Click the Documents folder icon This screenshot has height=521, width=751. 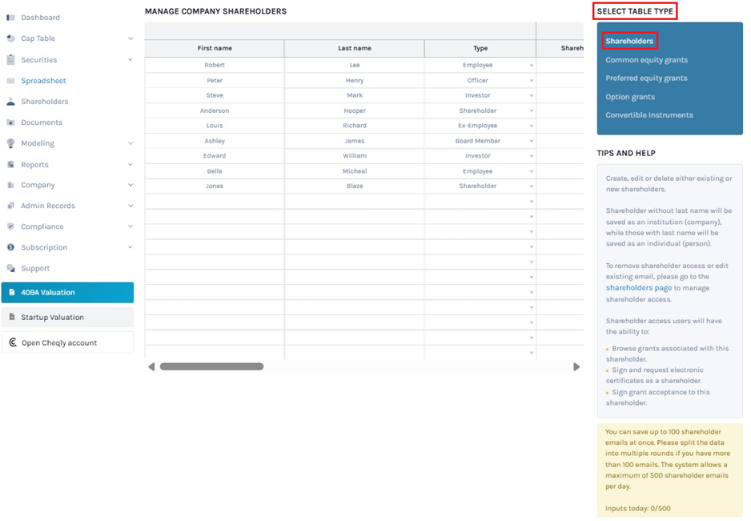pos(11,122)
